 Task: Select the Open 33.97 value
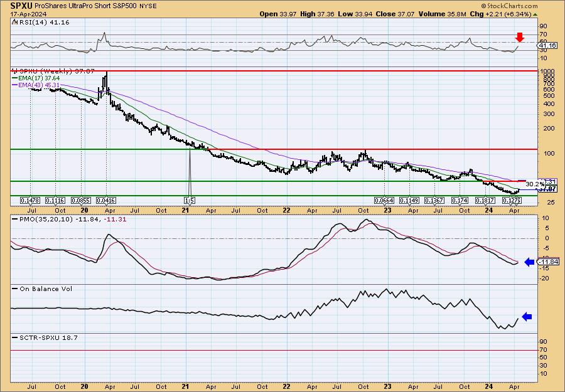click(x=279, y=14)
